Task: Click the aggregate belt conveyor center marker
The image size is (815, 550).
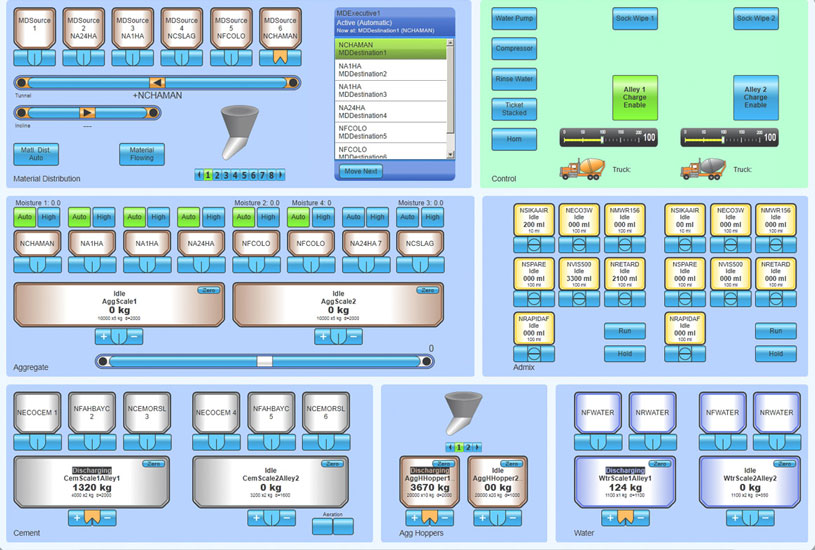Action: tap(265, 361)
